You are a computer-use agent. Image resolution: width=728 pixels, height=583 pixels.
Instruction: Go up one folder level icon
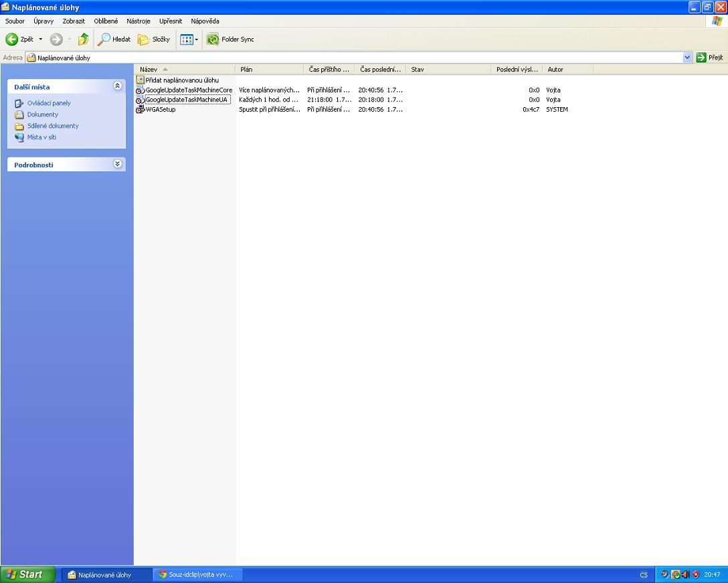(83, 39)
